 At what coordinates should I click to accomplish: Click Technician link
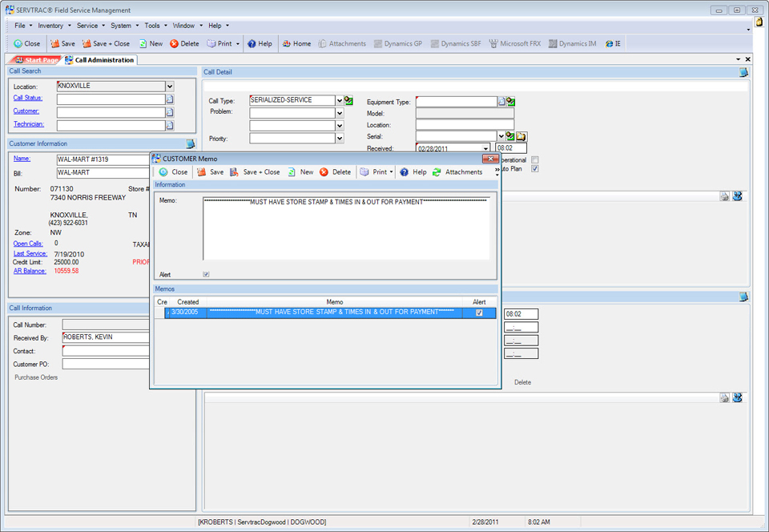coord(29,124)
